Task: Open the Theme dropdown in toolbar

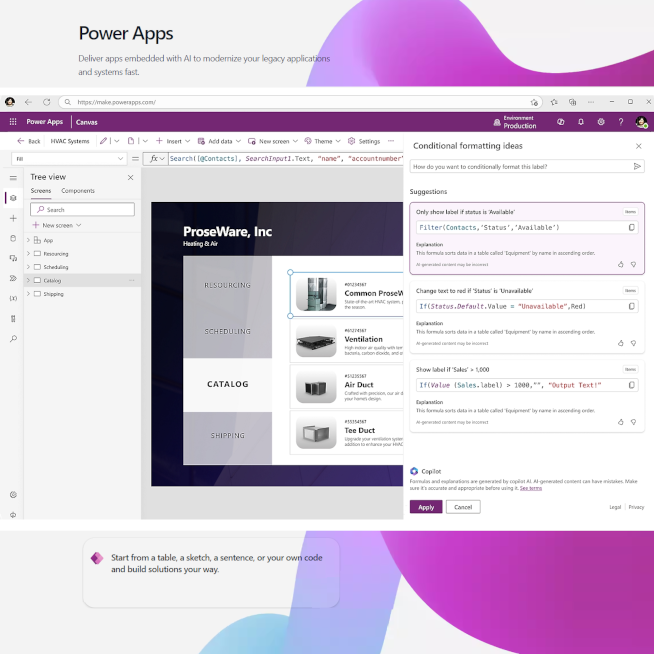Action: point(320,141)
